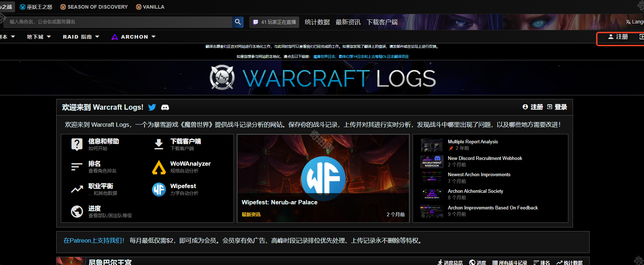Open the 统计数据 menu item
The width and height of the screenshot is (644, 265).
click(x=317, y=22)
